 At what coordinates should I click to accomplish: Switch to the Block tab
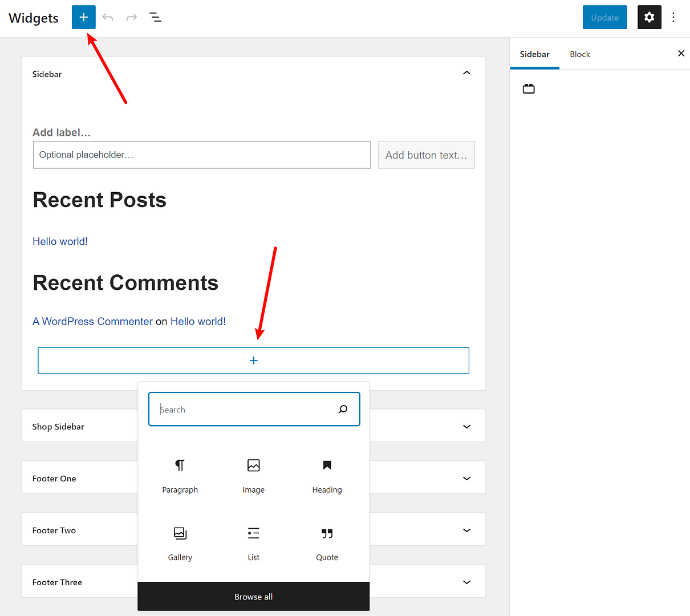point(579,54)
